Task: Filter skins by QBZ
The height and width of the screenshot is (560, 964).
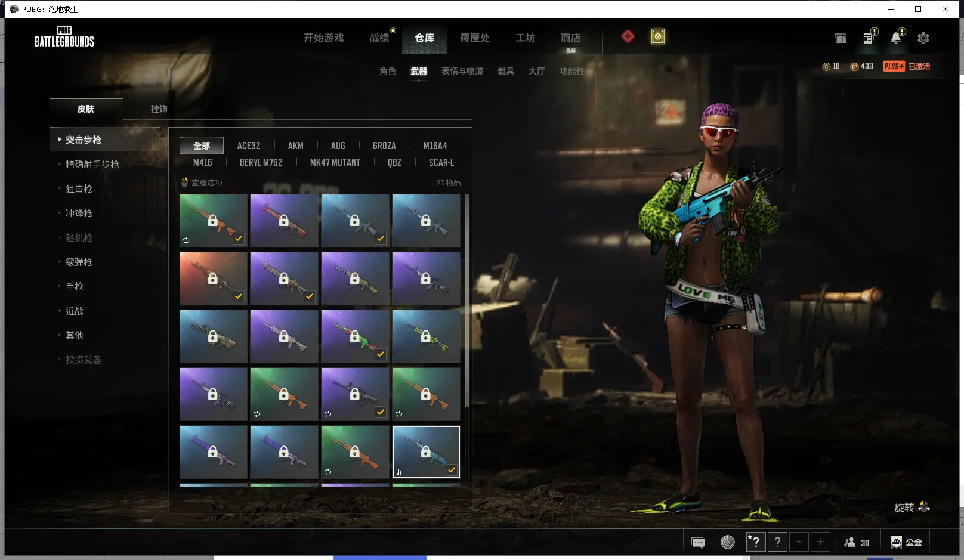Action: point(394,162)
